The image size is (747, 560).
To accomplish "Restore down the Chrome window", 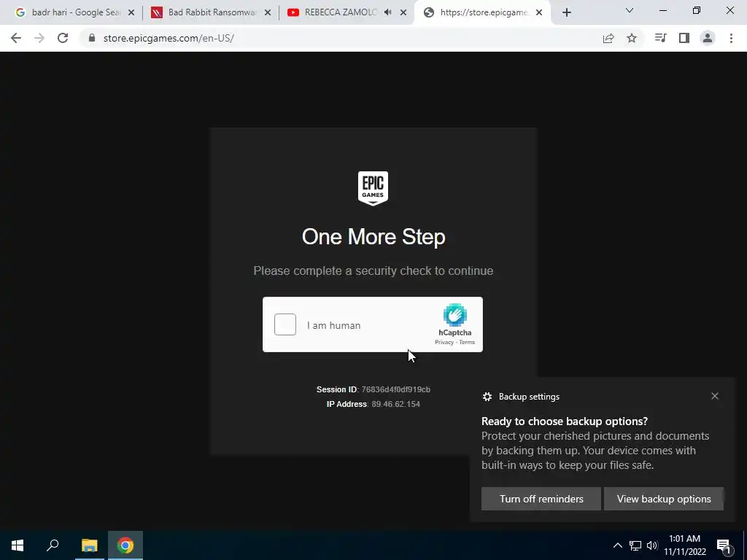I will tap(697, 10).
